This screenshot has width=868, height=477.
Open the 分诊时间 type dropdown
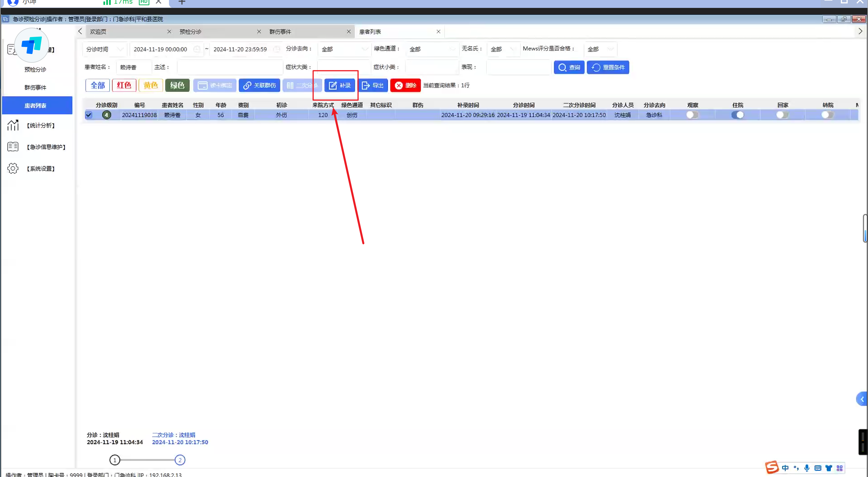coord(105,49)
